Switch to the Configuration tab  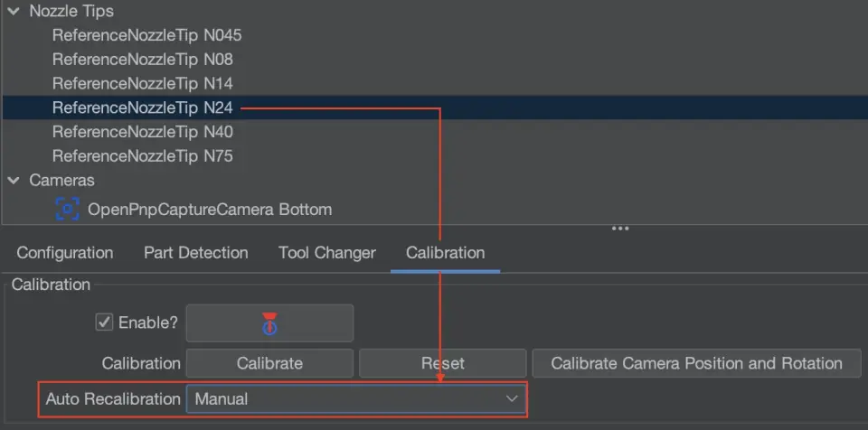[x=65, y=253]
